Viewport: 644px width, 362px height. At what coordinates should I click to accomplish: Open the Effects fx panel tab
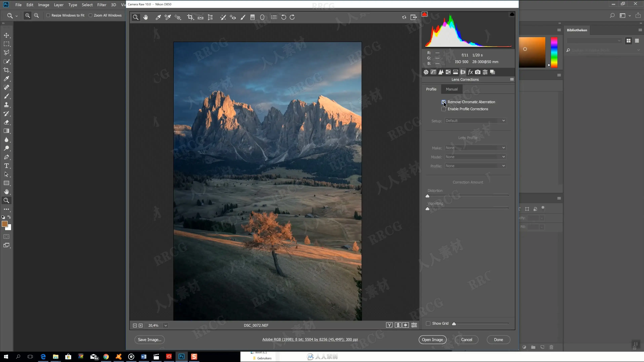click(x=470, y=72)
